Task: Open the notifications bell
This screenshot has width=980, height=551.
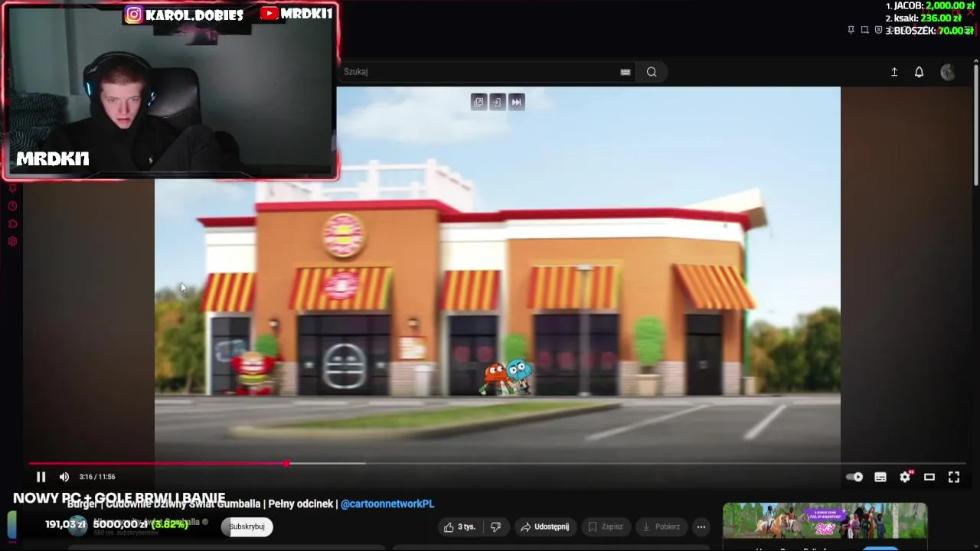Action: (x=919, y=72)
